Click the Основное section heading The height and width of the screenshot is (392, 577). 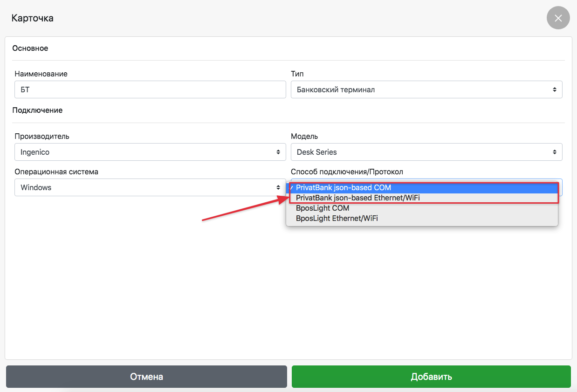[x=30, y=48]
